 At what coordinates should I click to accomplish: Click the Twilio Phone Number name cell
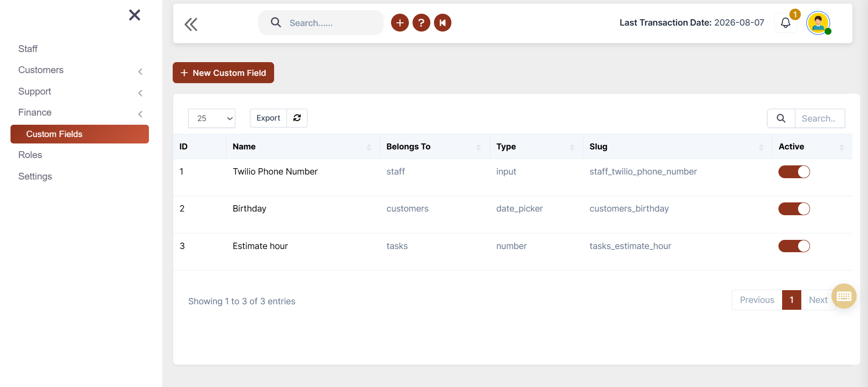coord(275,172)
